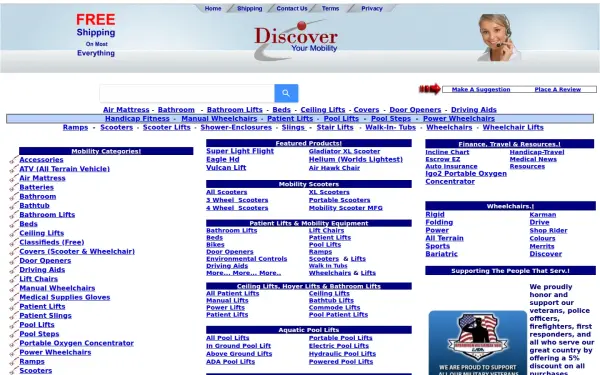The height and width of the screenshot is (375, 600).
Task: Select Handicap Fitness in category bar
Action: [x=137, y=119]
